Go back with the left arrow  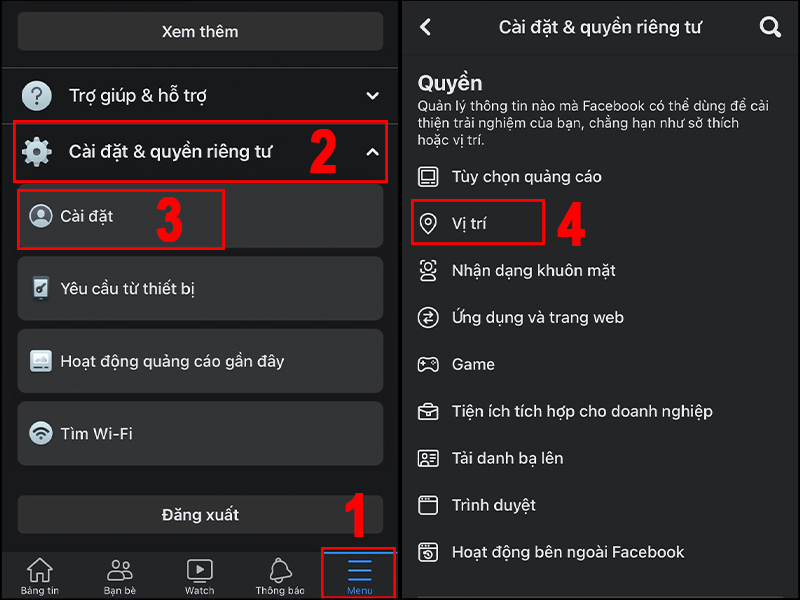click(426, 27)
